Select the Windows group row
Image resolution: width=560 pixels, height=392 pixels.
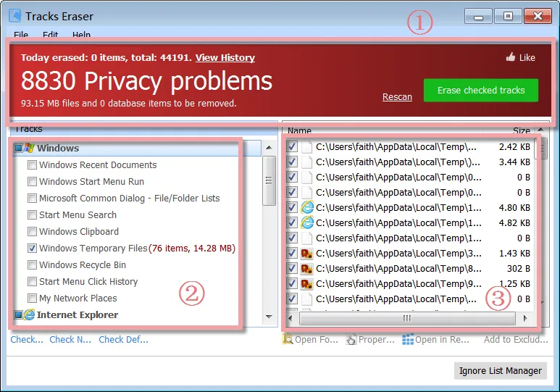pos(138,148)
